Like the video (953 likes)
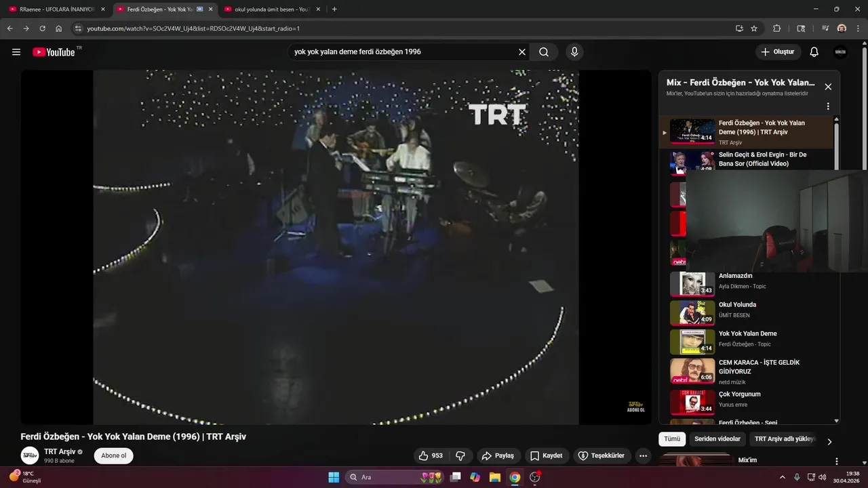 (x=431, y=455)
